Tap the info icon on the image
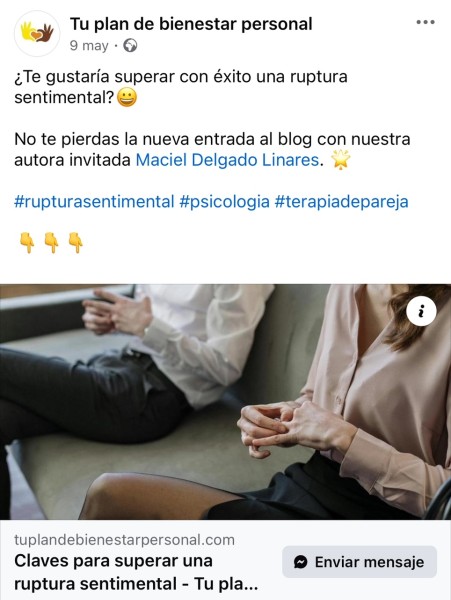The height and width of the screenshot is (600, 451). [421, 311]
